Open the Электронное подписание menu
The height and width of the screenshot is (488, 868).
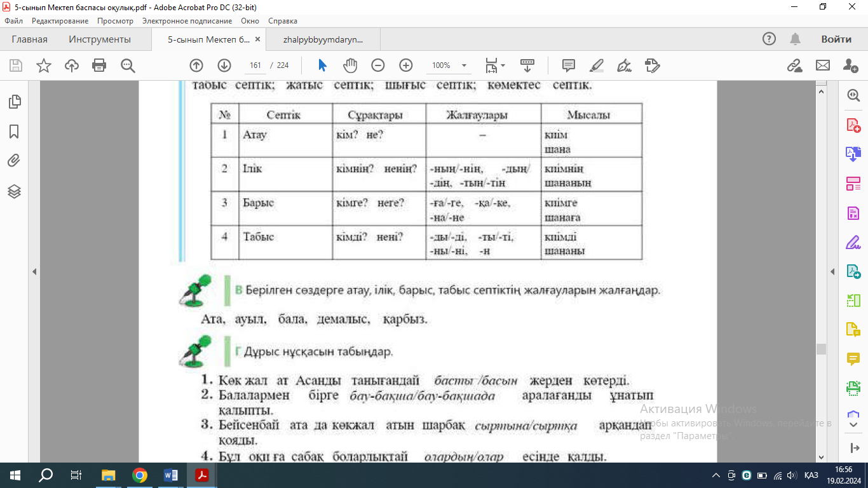187,21
